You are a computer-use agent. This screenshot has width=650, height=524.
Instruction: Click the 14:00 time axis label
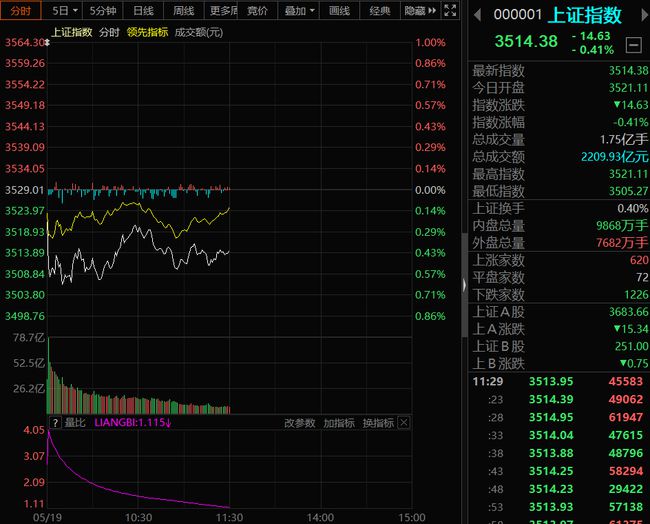coord(320,518)
